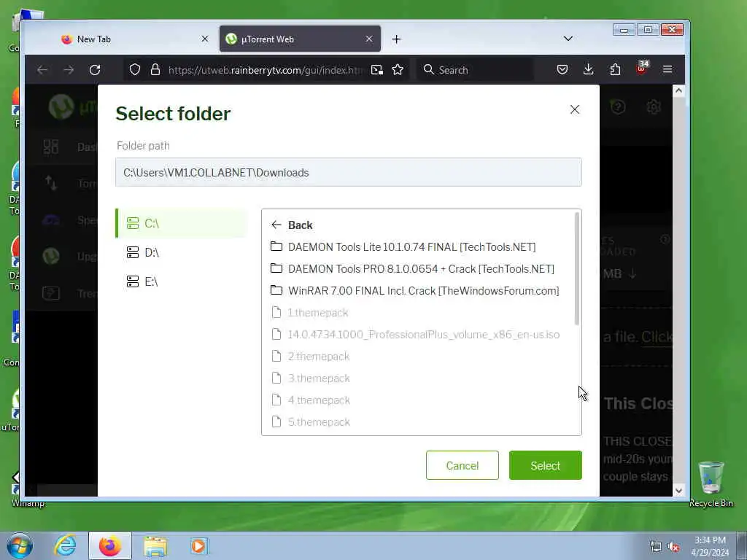Open Windows Explorer from taskbar
Screen dimensions: 747x560
coord(155,546)
